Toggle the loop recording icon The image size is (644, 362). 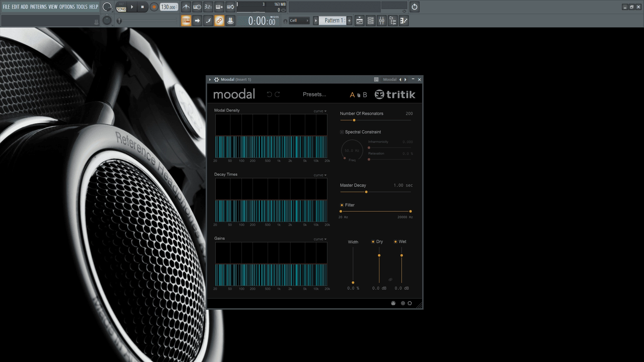pyautogui.click(x=230, y=7)
